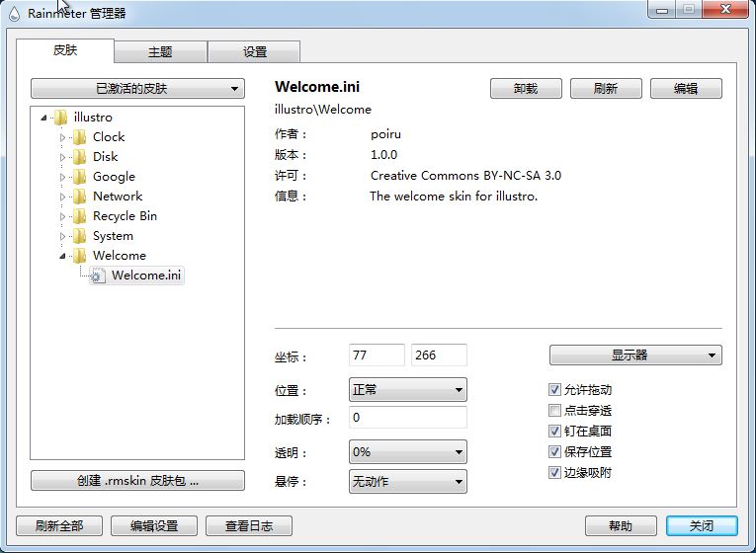Click the Google folder icon

(80, 177)
